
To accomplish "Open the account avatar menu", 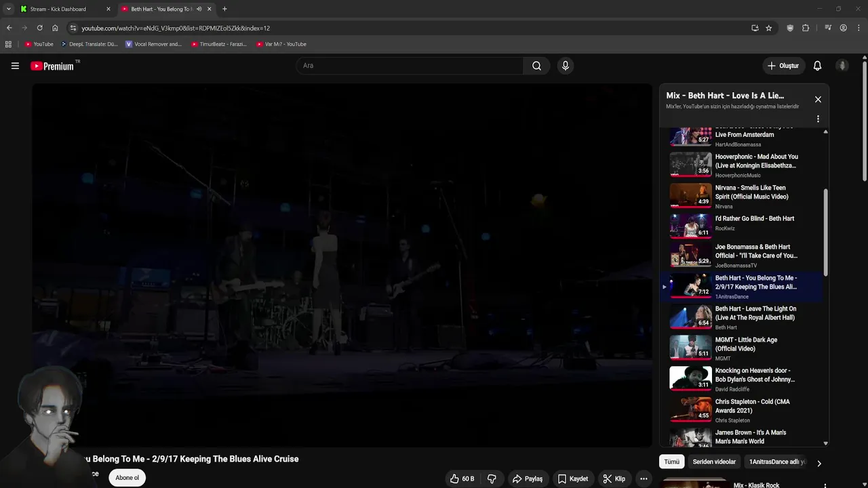I will click(x=842, y=66).
